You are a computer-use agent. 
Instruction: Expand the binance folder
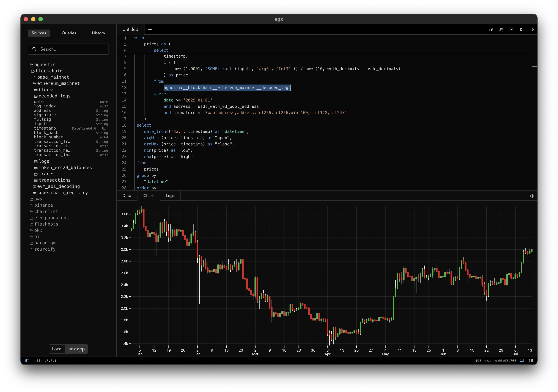pos(41,205)
